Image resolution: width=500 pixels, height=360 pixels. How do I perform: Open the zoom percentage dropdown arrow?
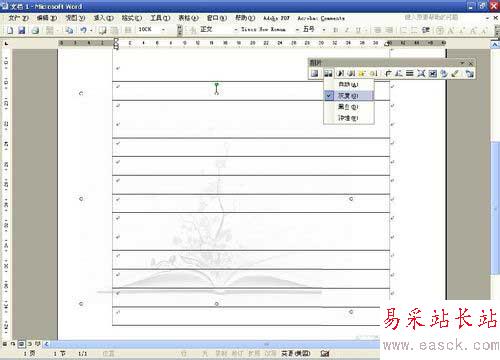163,30
